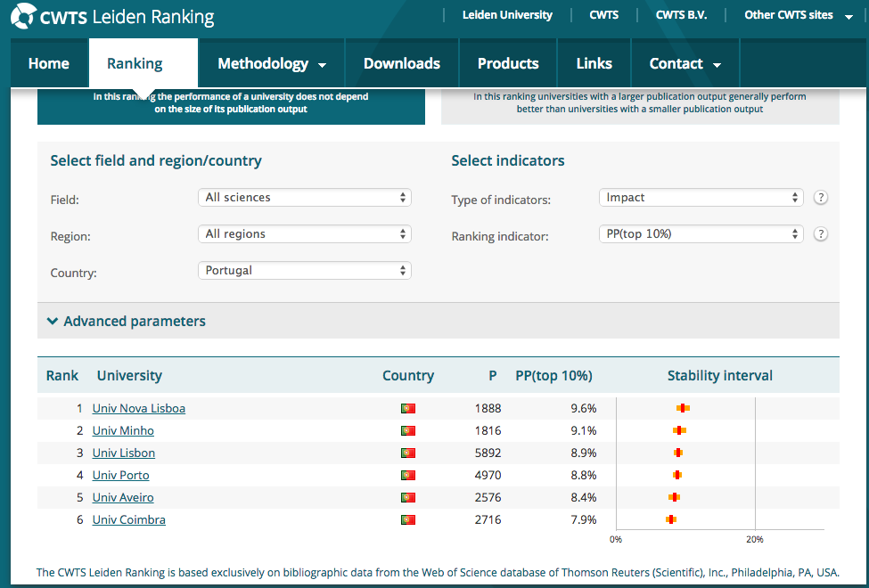The height and width of the screenshot is (588, 869).
Task: Open the Field dropdown showing All sciences
Action: (304, 197)
